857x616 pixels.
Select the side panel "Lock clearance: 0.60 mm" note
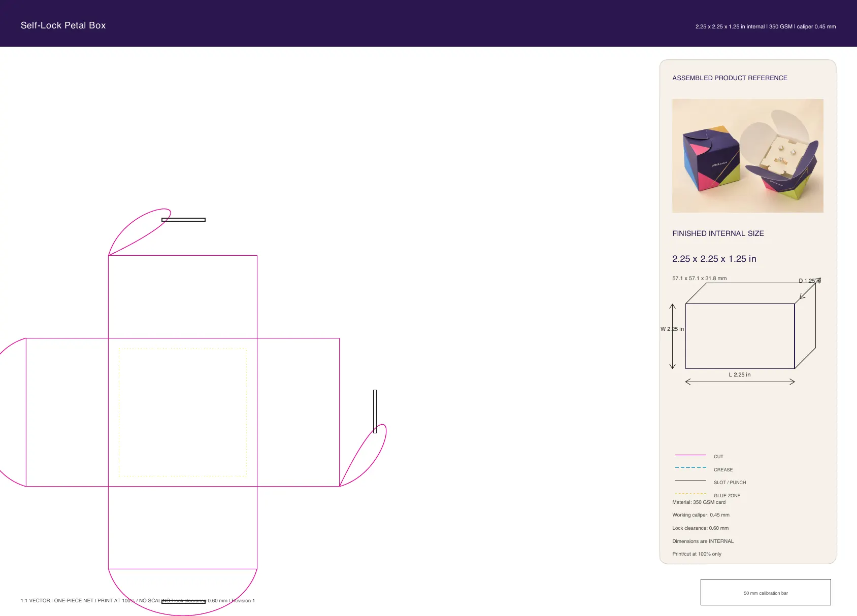tap(701, 528)
